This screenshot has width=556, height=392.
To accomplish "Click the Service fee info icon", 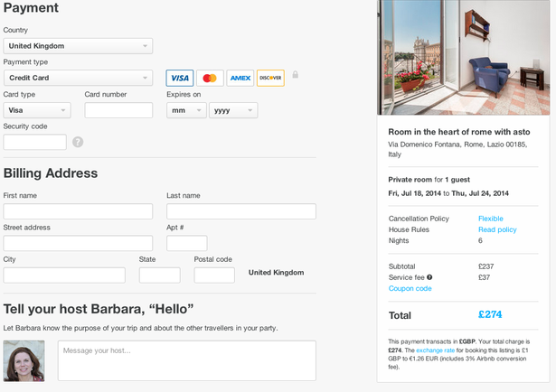I will point(429,277).
